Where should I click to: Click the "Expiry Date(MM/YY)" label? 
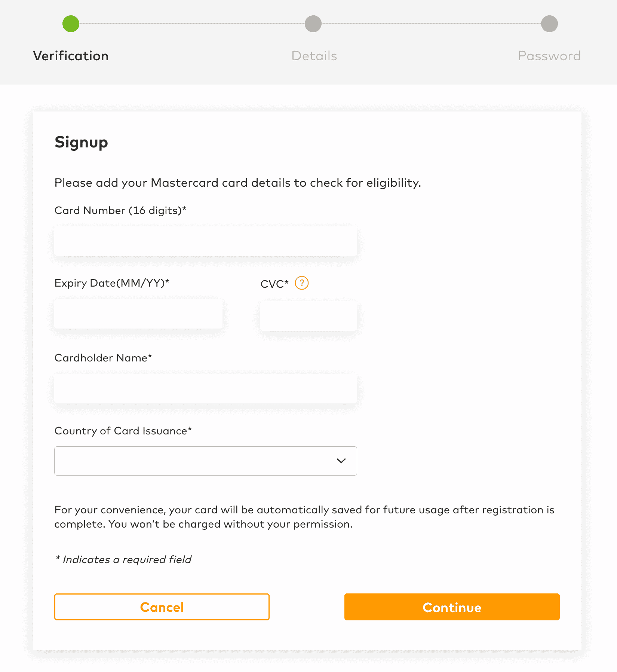pyautogui.click(x=112, y=283)
